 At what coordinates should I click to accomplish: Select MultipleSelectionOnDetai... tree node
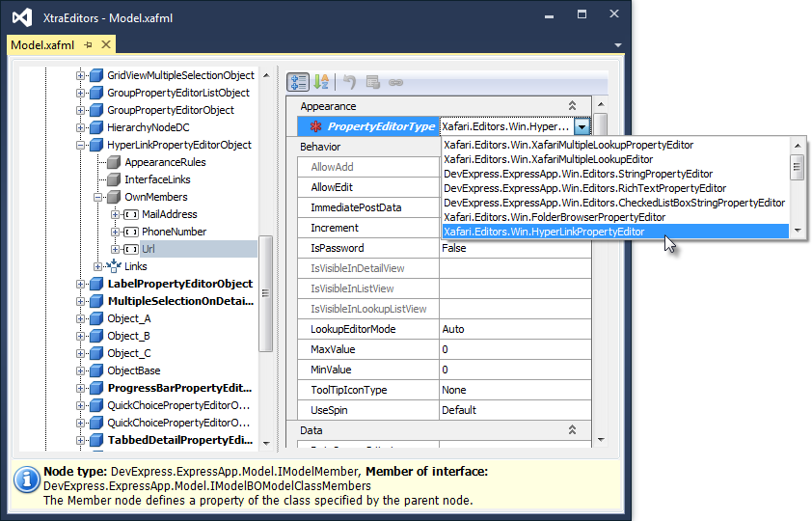tap(180, 301)
